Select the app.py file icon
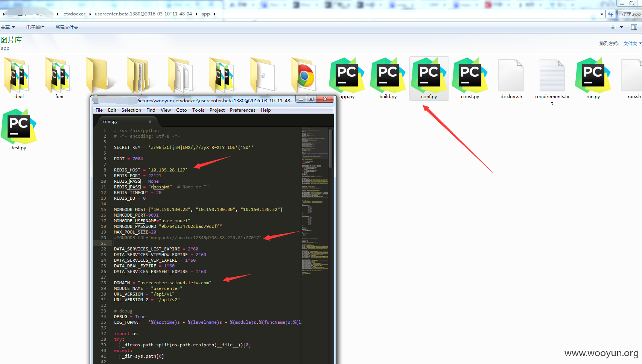 coord(347,75)
